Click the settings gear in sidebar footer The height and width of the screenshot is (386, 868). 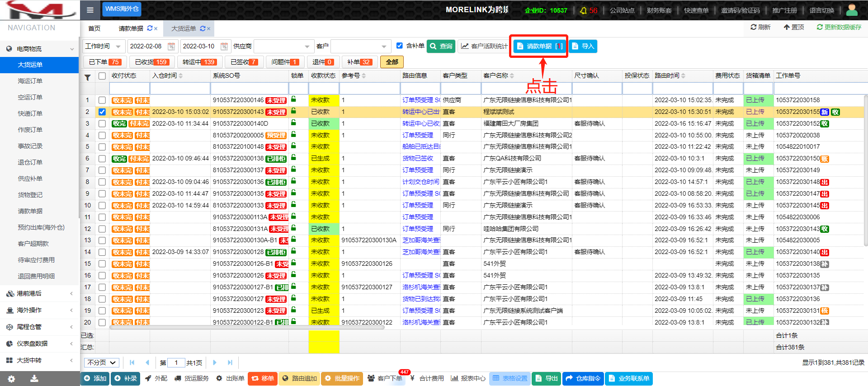[x=11, y=379]
